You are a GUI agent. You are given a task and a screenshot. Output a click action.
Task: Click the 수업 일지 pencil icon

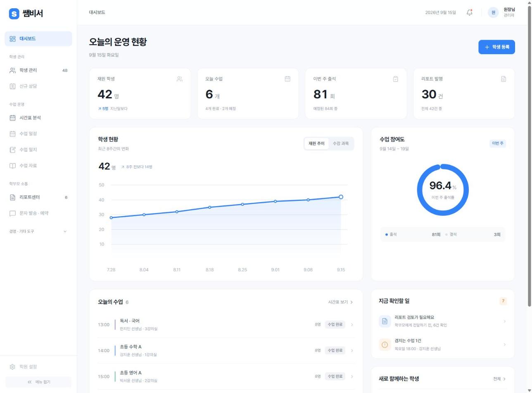12,150
